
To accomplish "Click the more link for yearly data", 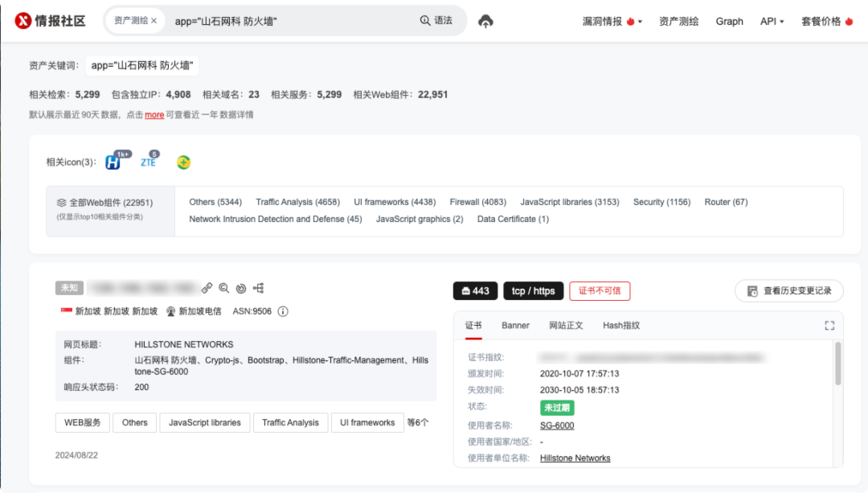I will pos(154,115).
